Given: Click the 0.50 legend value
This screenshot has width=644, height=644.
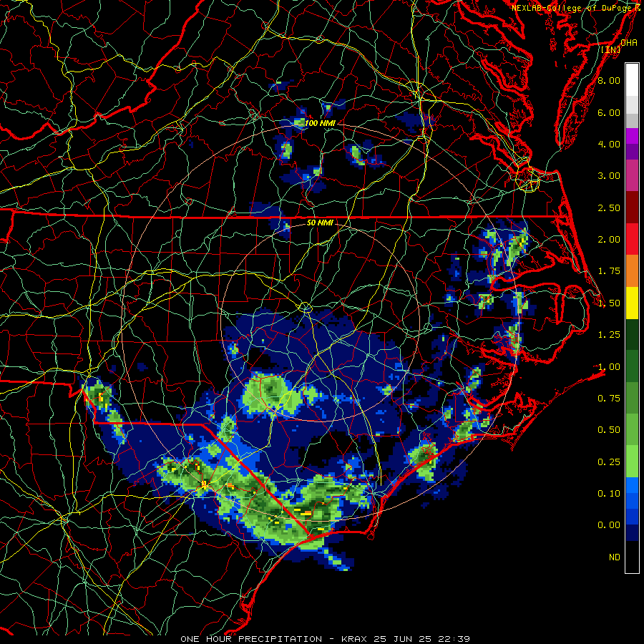Looking at the screenshot, I should (609, 430).
